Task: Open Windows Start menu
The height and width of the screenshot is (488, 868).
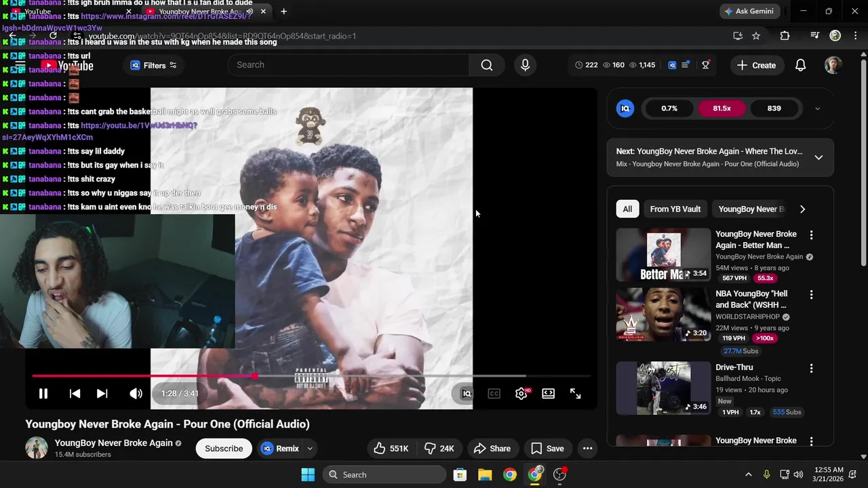Action: pos(307,474)
